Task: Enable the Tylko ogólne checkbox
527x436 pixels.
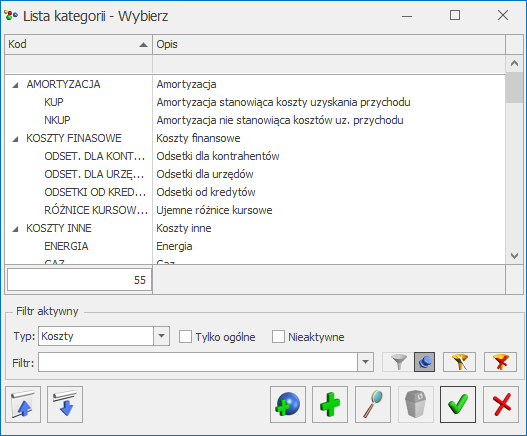Action: (185, 336)
